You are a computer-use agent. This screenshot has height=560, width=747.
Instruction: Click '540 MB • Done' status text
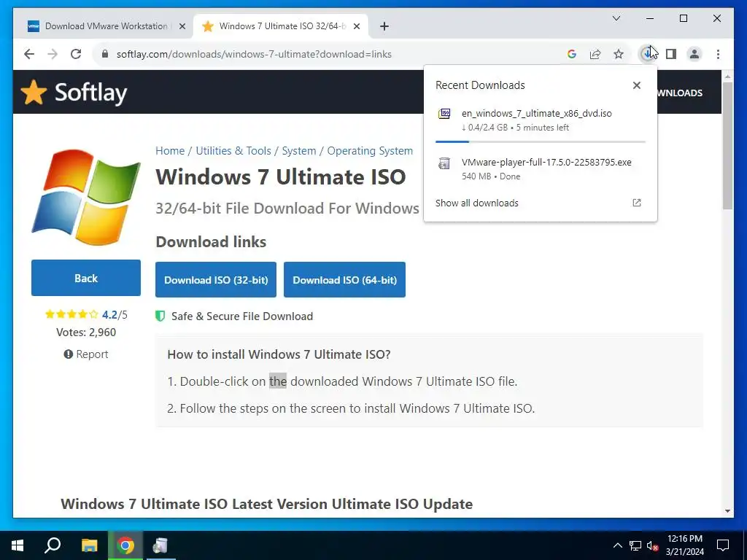491,176
